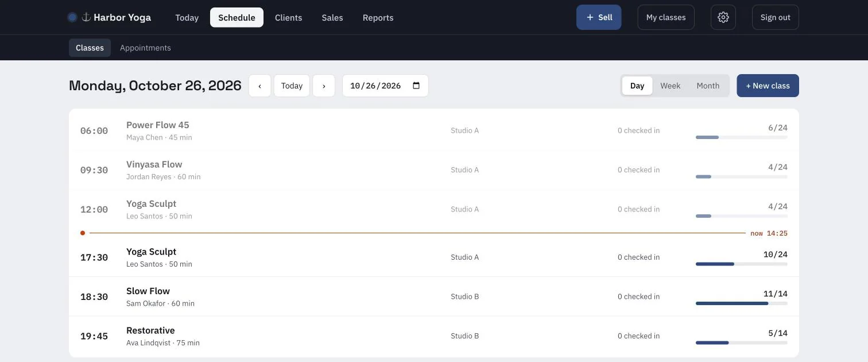Open the Clients section
Image resolution: width=868 pixels, height=362 pixels.
click(289, 17)
